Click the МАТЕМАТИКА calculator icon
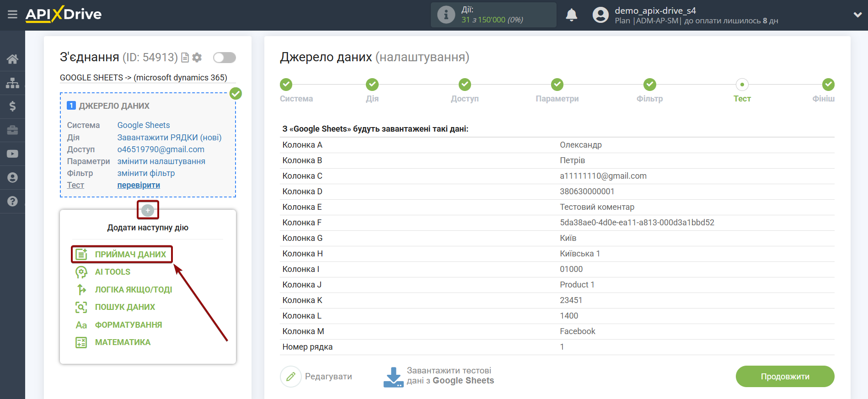The height and width of the screenshot is (399, 868). [81, 342]
